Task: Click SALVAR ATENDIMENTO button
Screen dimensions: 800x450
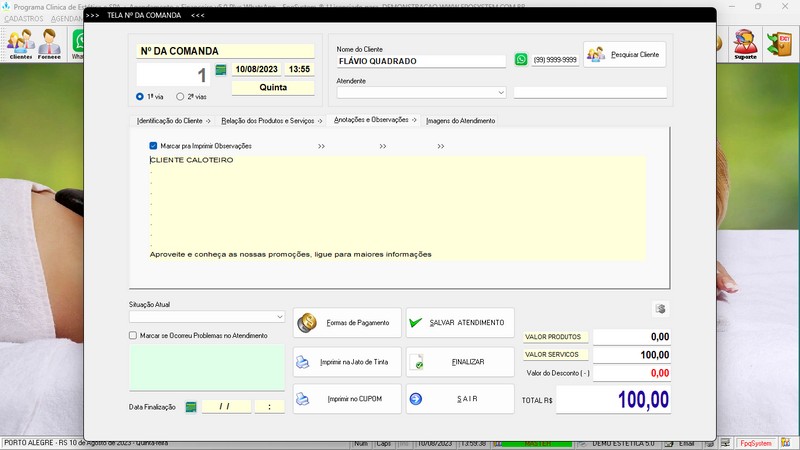Action: [460, 322]
